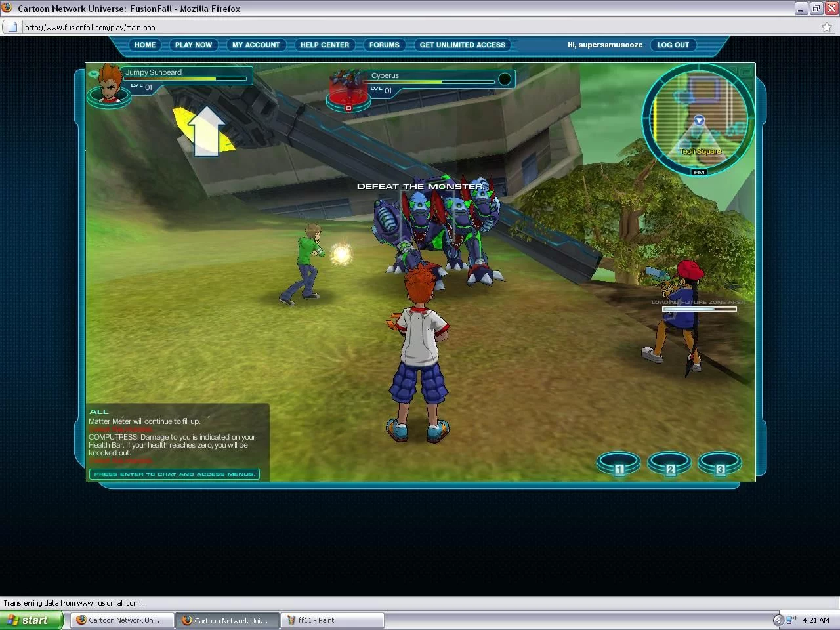Image resolution: width=840 pixels, height=630 pixels.
Task: Click the Cyberus enemy target portrait
Action: pyautogui.click(x=348, y=90)
